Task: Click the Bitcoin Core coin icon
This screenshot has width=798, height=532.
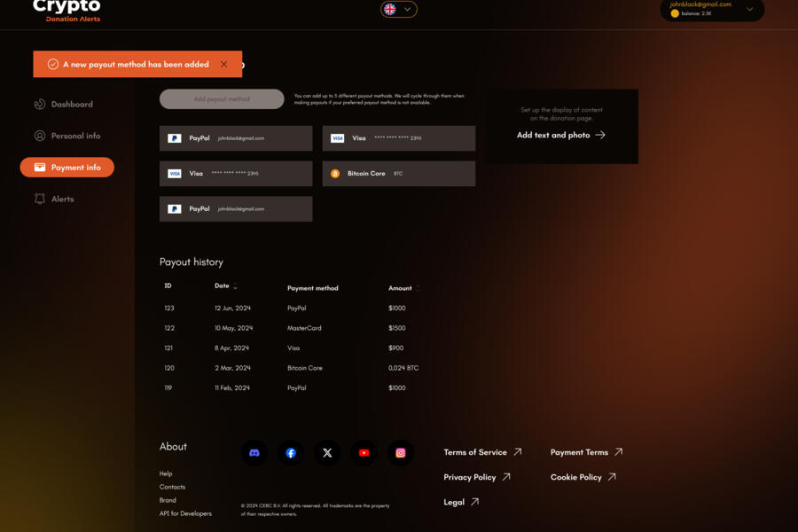Action: [334, 173]
